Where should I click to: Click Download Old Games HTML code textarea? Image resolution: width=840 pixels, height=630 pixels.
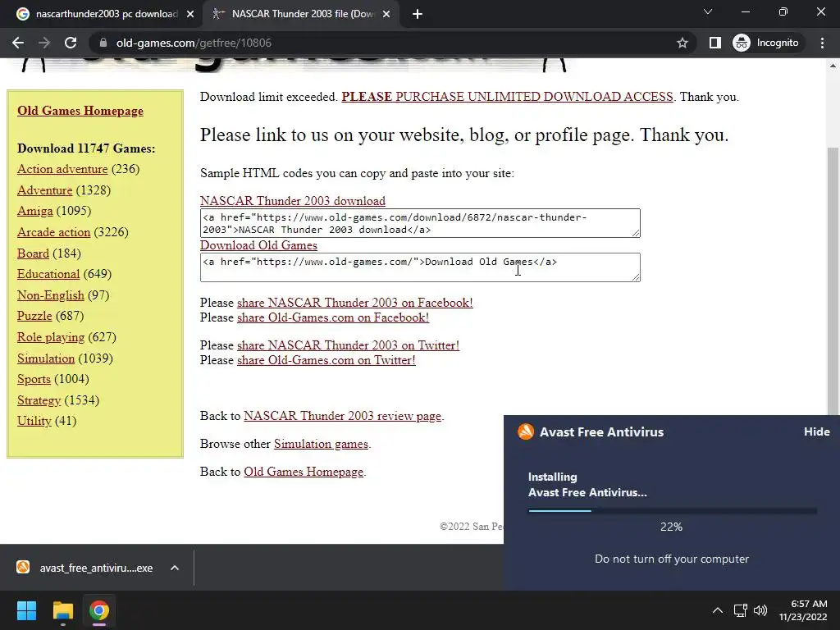coord(420,267)
